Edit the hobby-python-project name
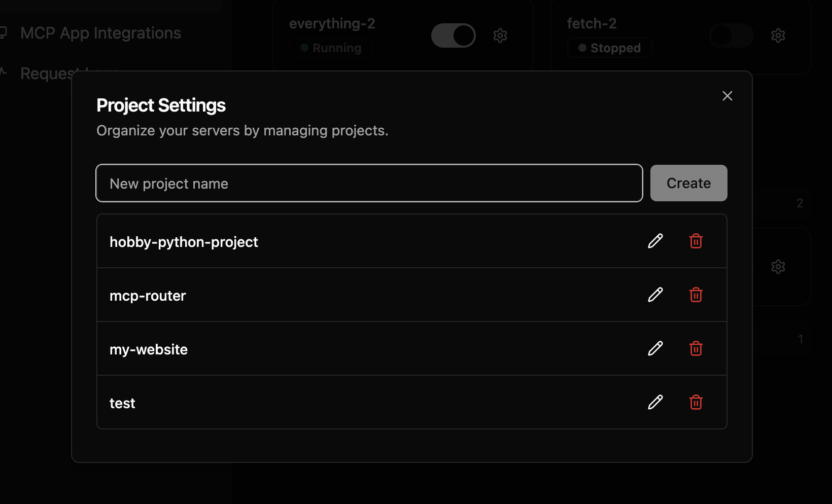The height and width of the screenshot is (504, 832). click(655, 241)
